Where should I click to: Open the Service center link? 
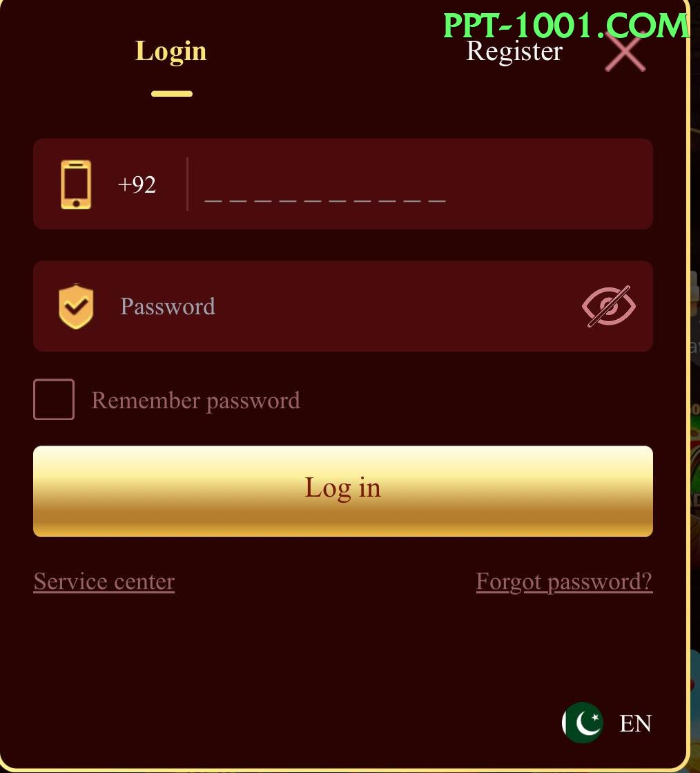click(104, 582)
